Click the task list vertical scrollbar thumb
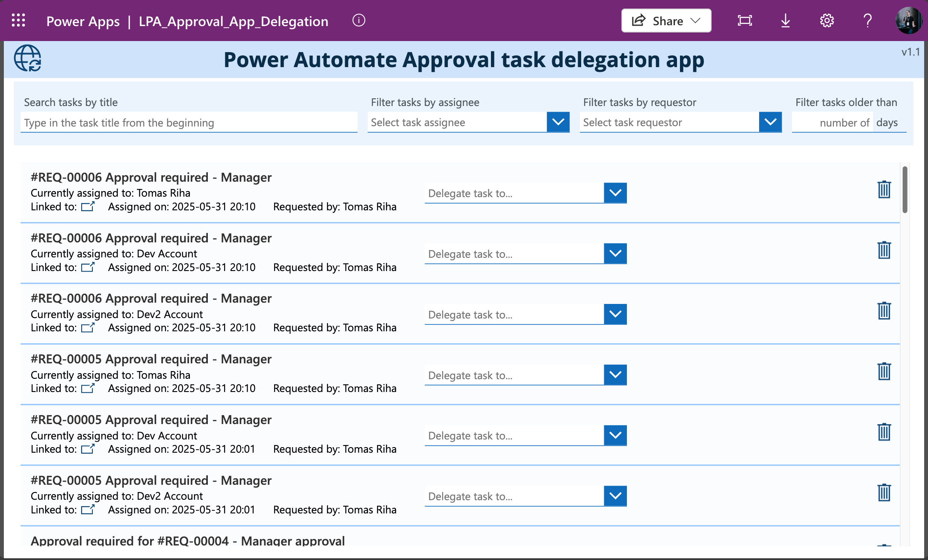 pos(905,189)
